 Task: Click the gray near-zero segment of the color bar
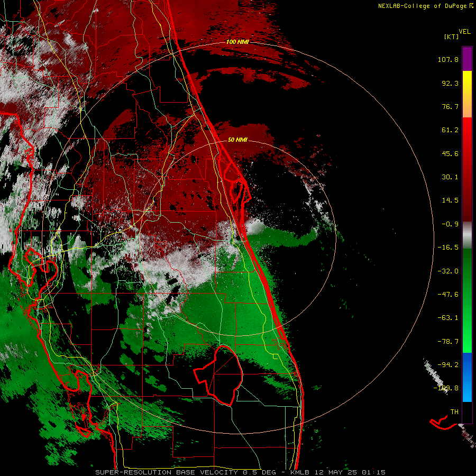pos(467,235)
